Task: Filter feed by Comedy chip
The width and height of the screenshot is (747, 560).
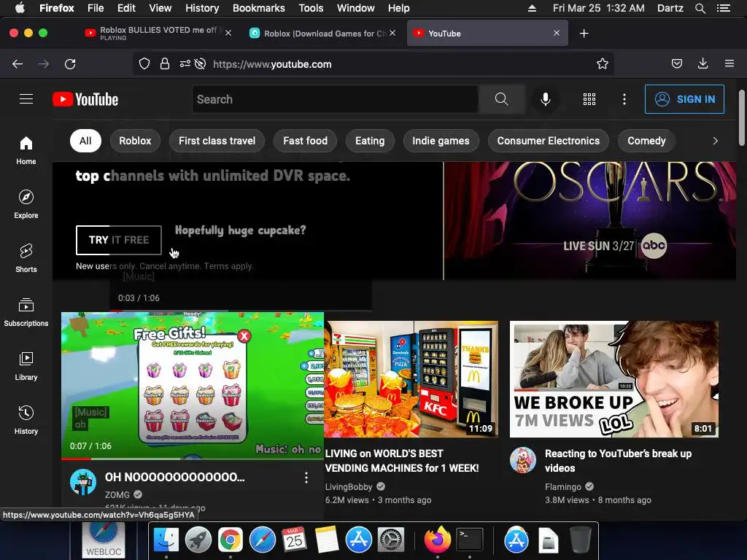Action: (646, 141)
